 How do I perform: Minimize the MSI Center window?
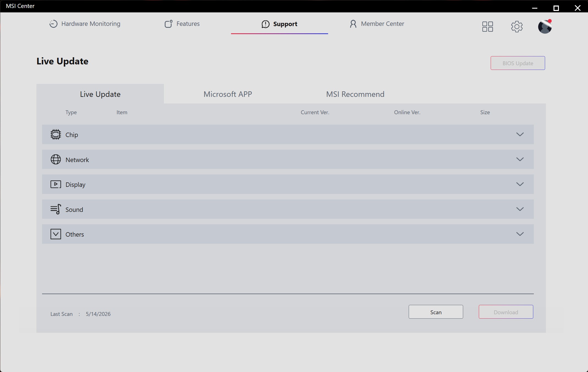click(535, 8)
